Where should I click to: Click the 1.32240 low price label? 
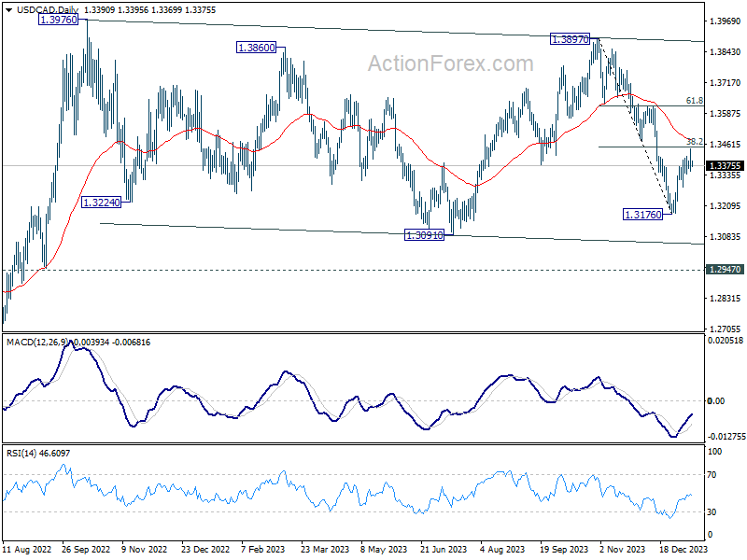(x=101, y=203)
